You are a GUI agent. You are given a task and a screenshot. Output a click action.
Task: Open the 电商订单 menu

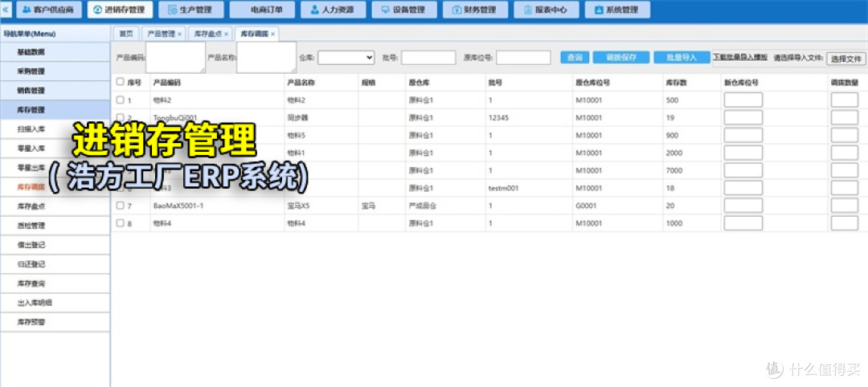coord(262,10)
